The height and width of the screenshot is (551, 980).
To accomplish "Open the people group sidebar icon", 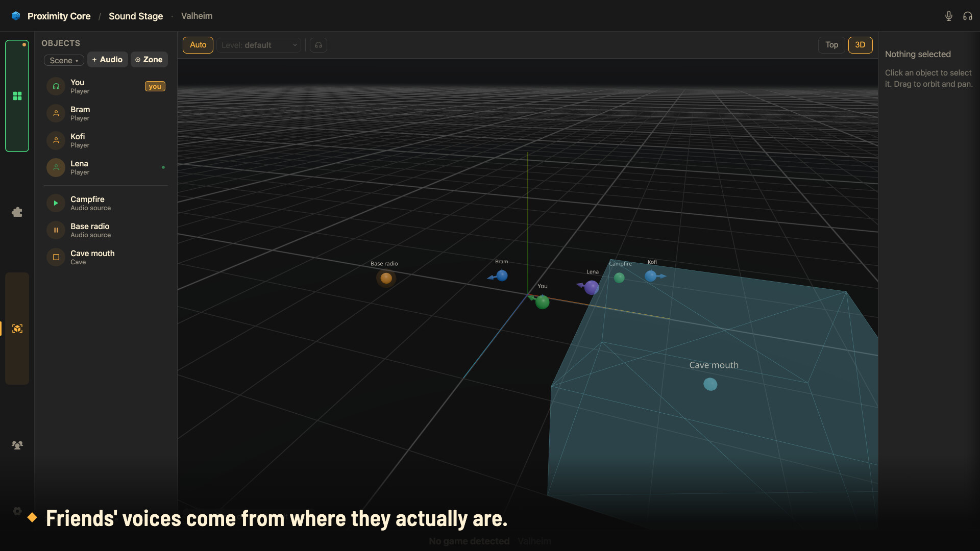I will (x=17, y=445).
